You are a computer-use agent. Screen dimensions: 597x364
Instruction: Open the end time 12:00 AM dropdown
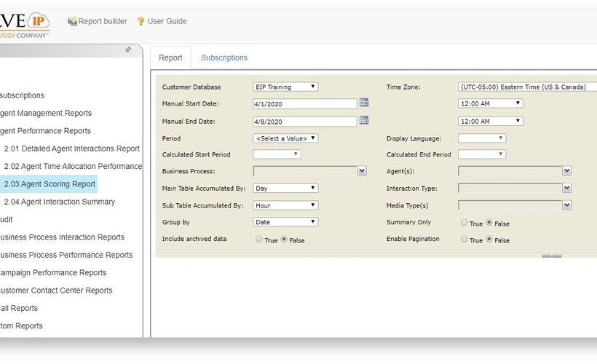pyautogui.click(x=491, y=121)
